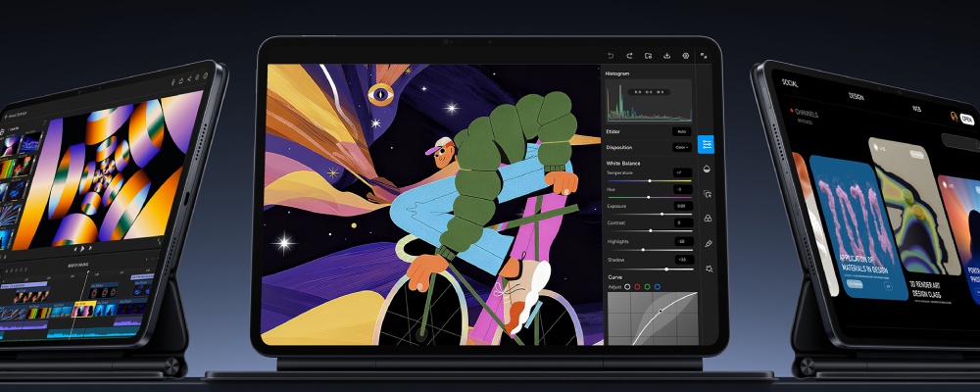Select the yellow highlighted timeline clip
This screenshot has height=392, width=980.
pos(84,309)
